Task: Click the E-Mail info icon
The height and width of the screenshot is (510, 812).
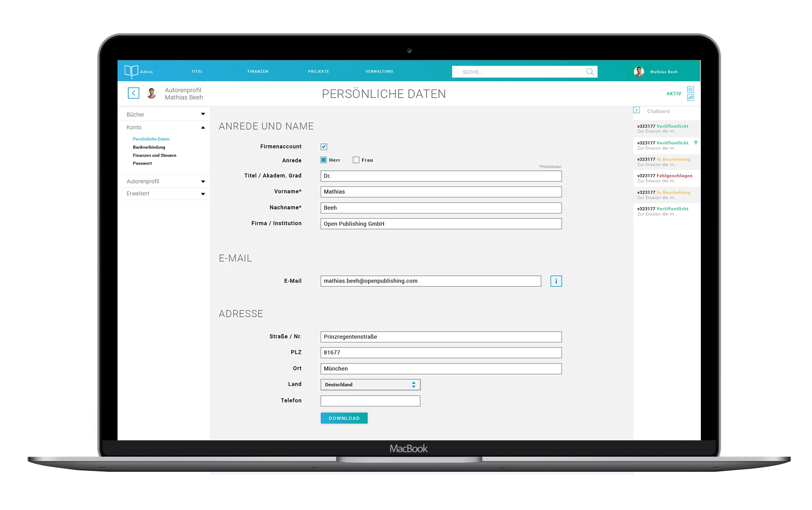Action: pyautogui.click(x=556, y=281)
